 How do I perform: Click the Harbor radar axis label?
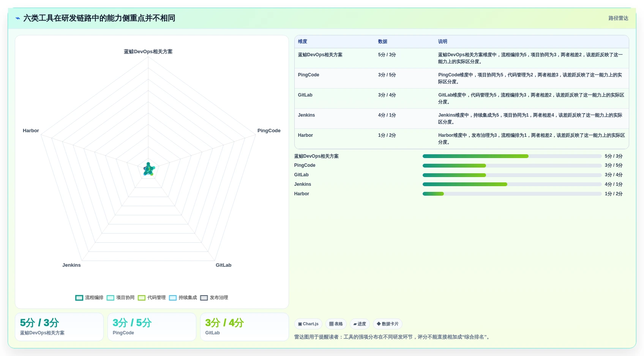[x=31, y=131]
